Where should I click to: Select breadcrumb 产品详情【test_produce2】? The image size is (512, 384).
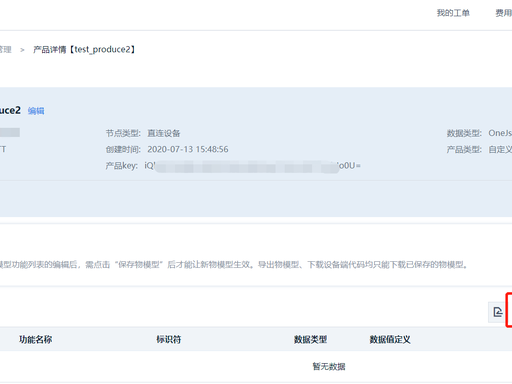pyautogui.click(x=84, y=50)
